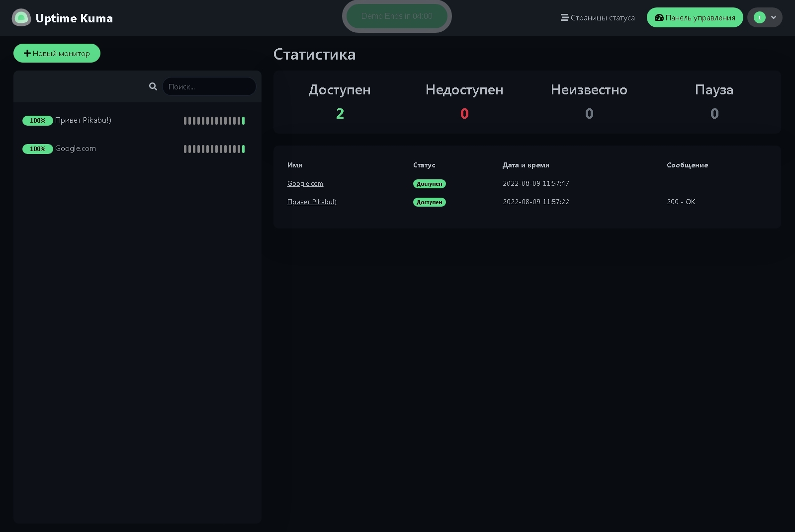Click 100% badge of Привет Pikabu!)
Image resolution: width=795 pixels, height=532 pixels.
point(38,121)
